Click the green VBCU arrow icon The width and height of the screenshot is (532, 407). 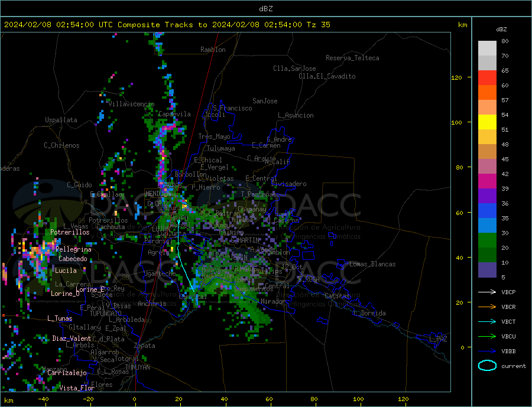click(487, 337)
